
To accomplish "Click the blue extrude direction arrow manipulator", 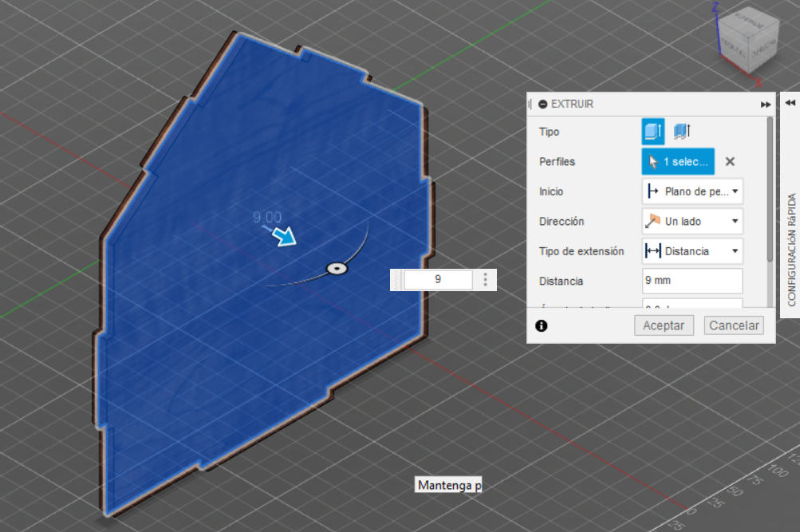I will coord(284,236).
